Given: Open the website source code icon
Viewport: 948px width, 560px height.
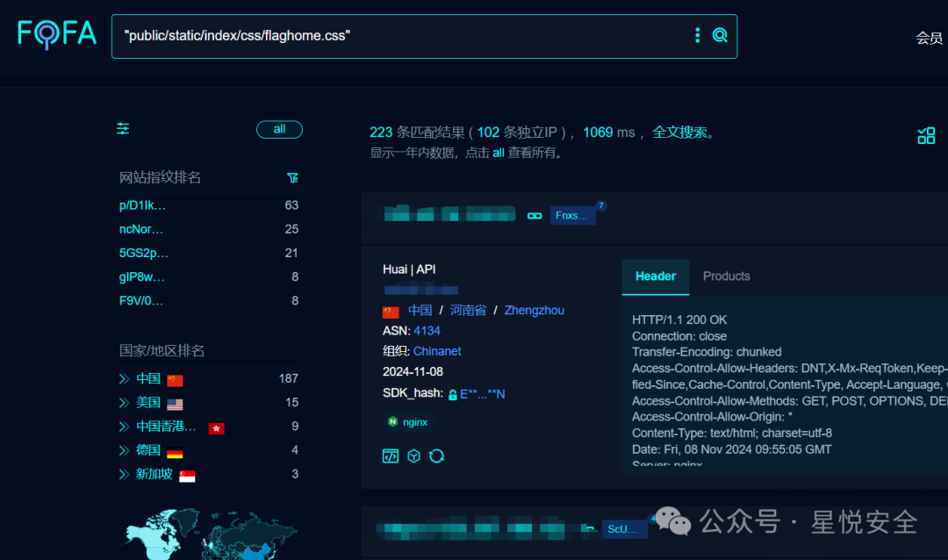Looking at the screenshot, I should pyautogui.click(x=391, y=456).
